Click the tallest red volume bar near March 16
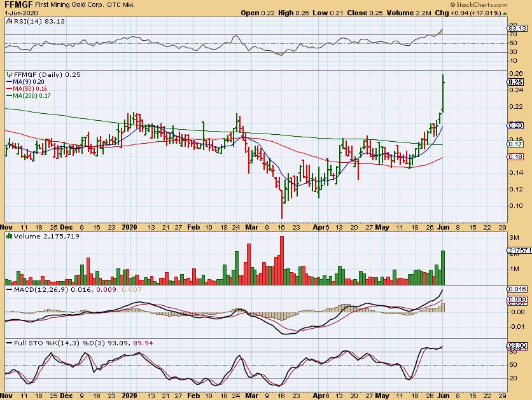This screenshot has height=400, width=532. click(x=282, y=260)
